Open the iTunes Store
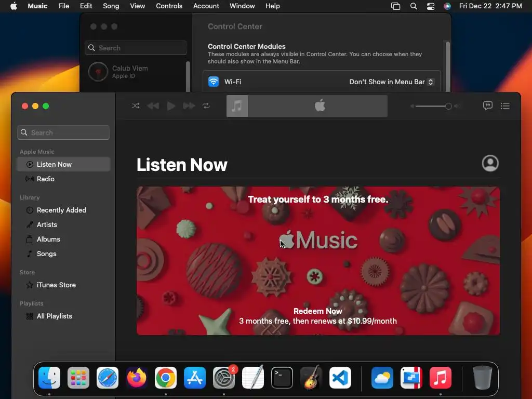 pyautogui.click(x=63, y=285)
